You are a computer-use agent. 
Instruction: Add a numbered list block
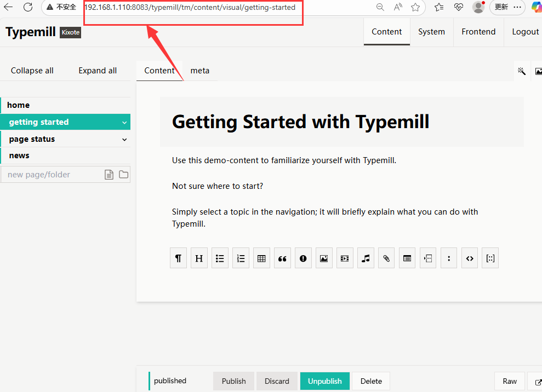[241, 258]
